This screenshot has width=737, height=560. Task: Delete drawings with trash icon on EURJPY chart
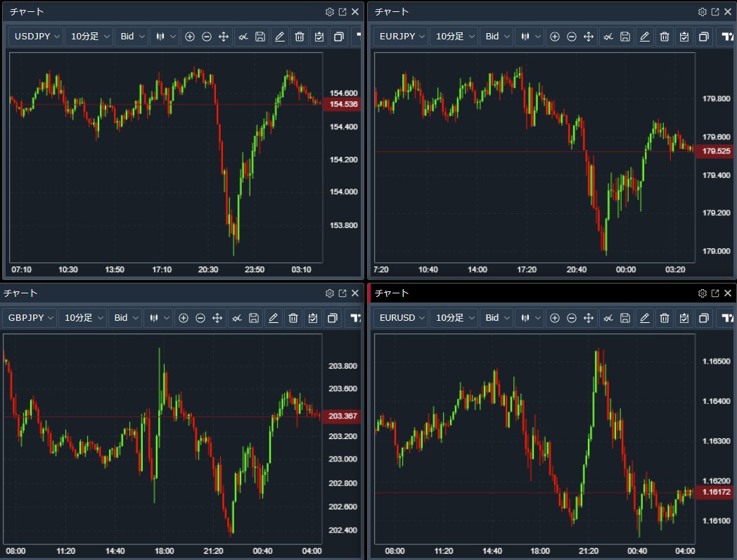click(x=665, y=36)
